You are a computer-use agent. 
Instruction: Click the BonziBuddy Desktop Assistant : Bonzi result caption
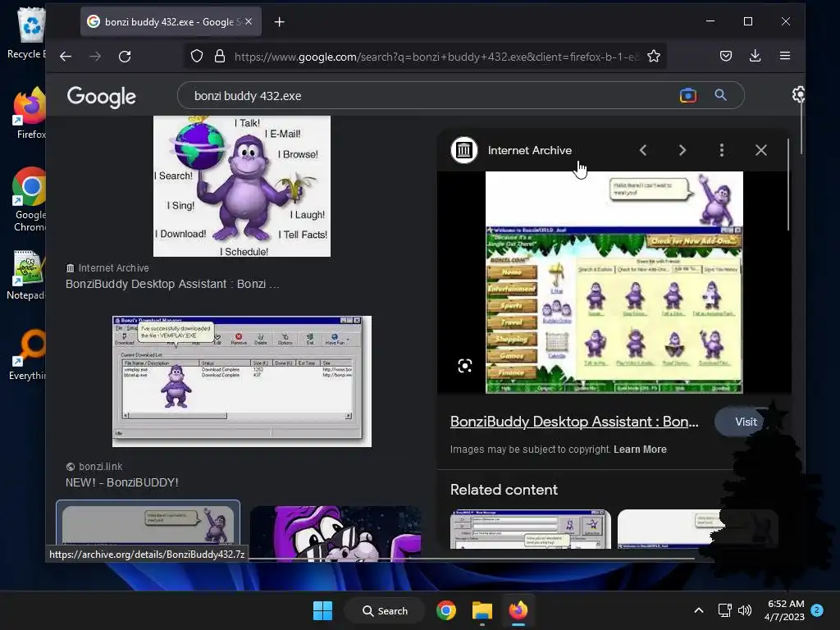pyautogui.click(x=172, y=284)
